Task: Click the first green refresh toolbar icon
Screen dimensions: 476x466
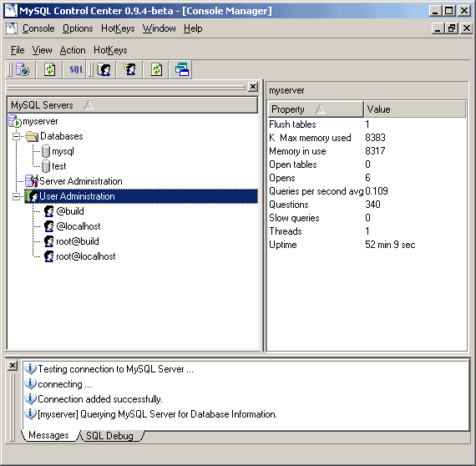Action: point(49,70)
